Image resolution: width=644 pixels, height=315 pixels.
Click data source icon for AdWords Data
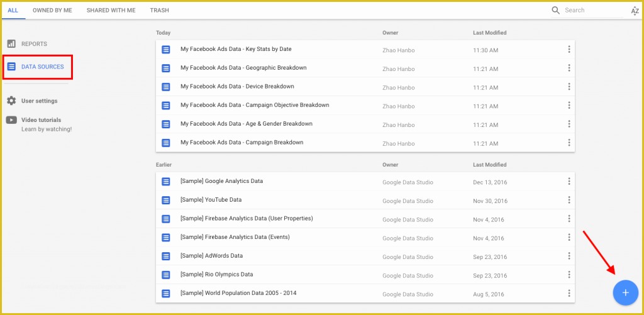pos(166,257)
